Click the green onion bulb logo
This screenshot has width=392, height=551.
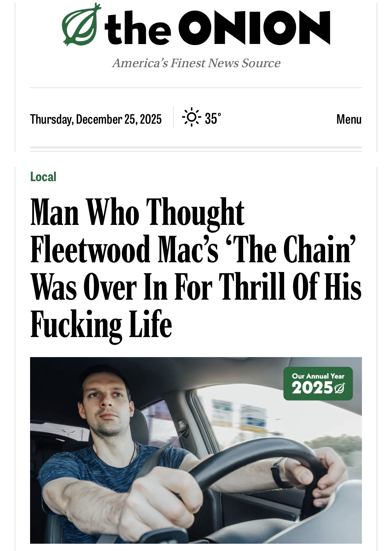[81, 24]
